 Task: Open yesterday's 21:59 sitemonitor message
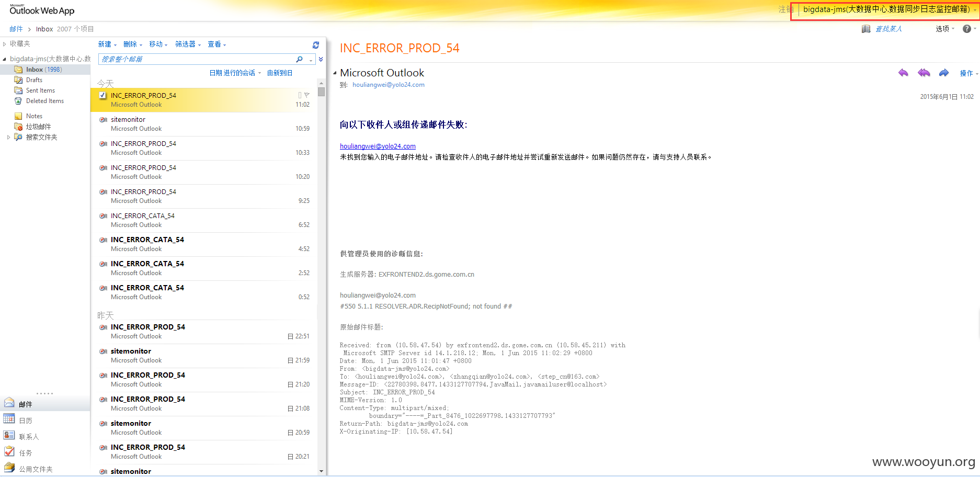[204, 356]
